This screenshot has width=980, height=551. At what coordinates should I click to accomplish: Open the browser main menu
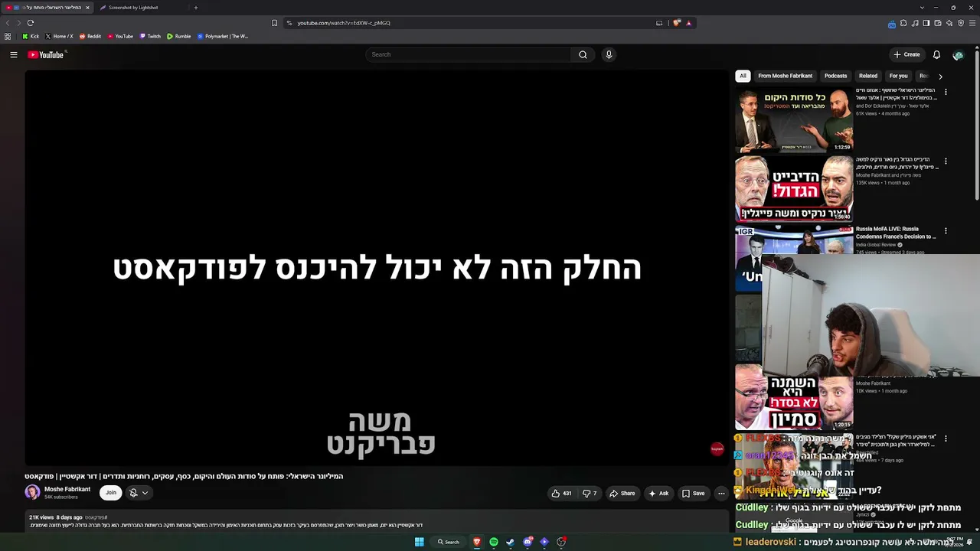coord(972,23)
